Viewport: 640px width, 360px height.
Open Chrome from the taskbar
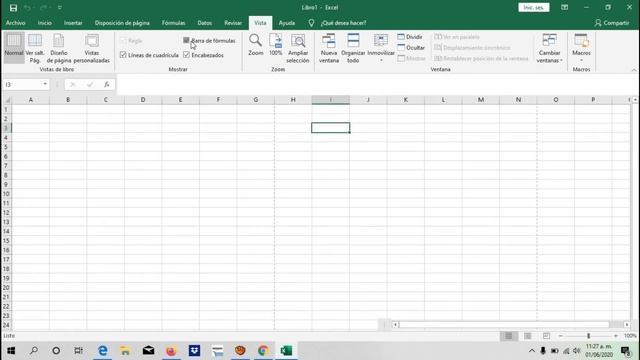(263, 350)
